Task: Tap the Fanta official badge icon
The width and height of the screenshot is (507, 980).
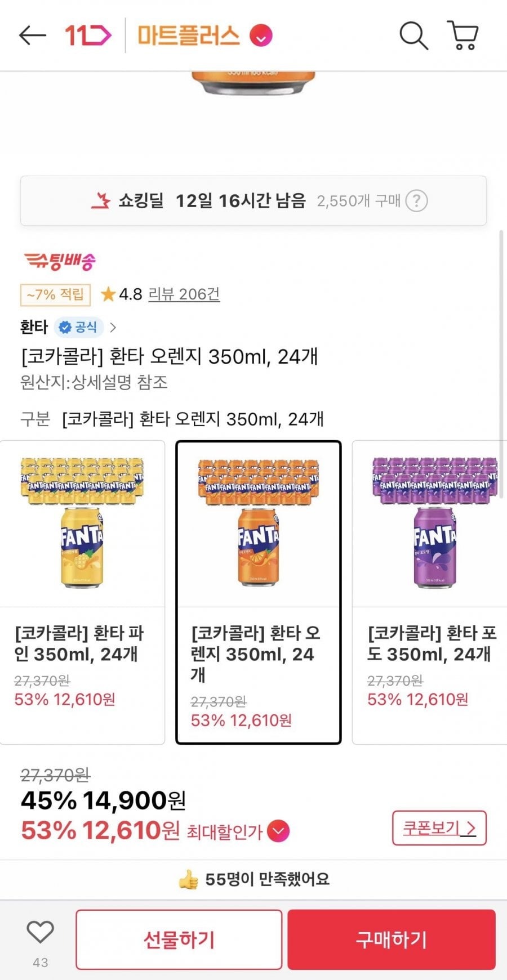Action: tap(79, 327)
